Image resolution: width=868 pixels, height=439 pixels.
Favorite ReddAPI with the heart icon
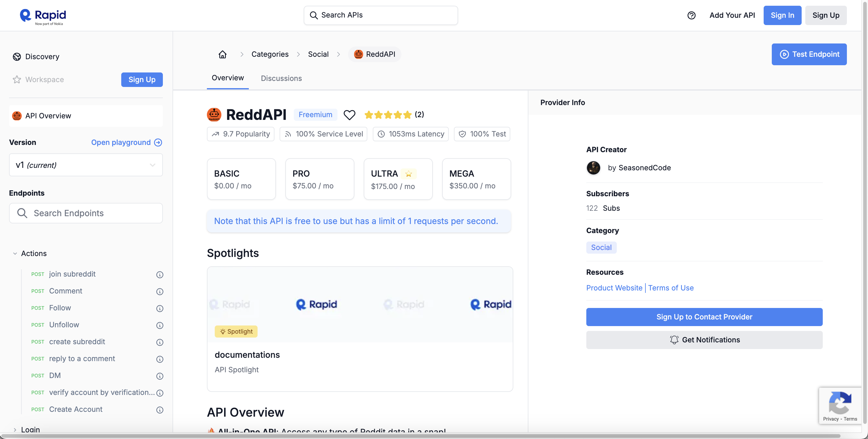tap(350, 115)
